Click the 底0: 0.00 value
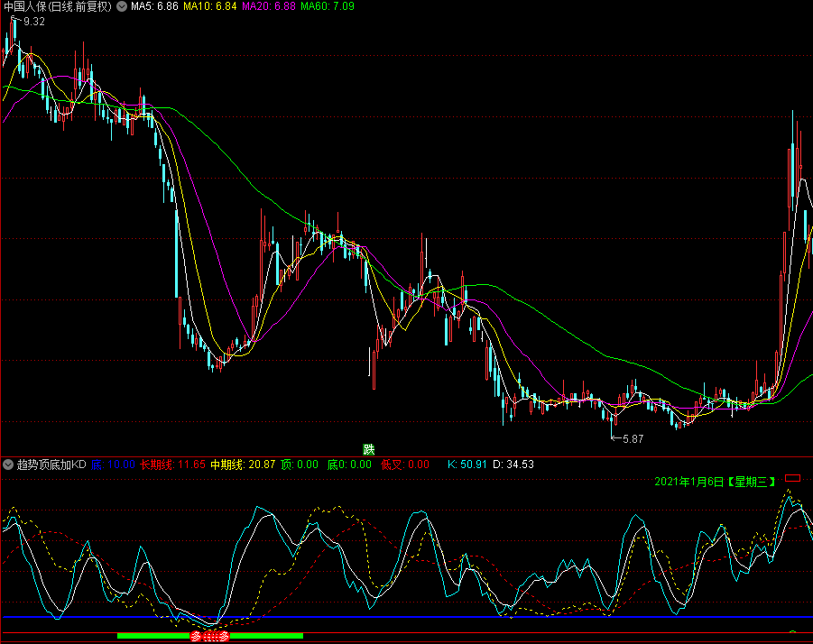The width and height of the screenshot is (813, 644). [349, 465]
